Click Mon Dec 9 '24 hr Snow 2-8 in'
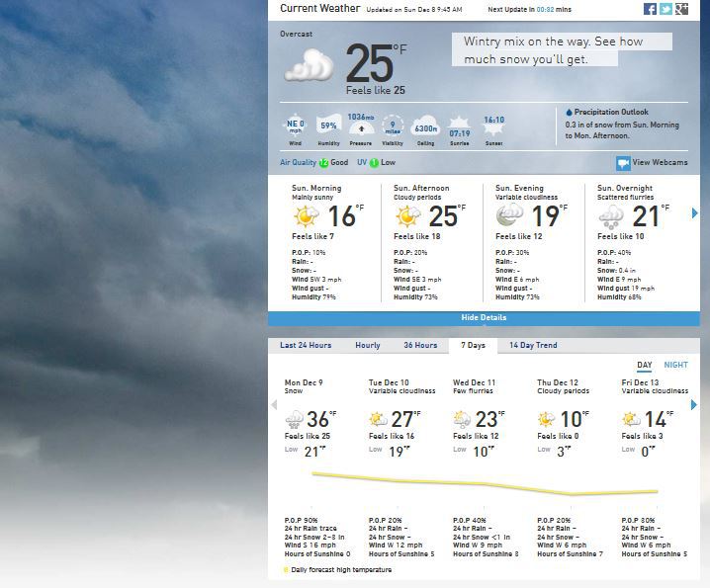 pos(314,538)
